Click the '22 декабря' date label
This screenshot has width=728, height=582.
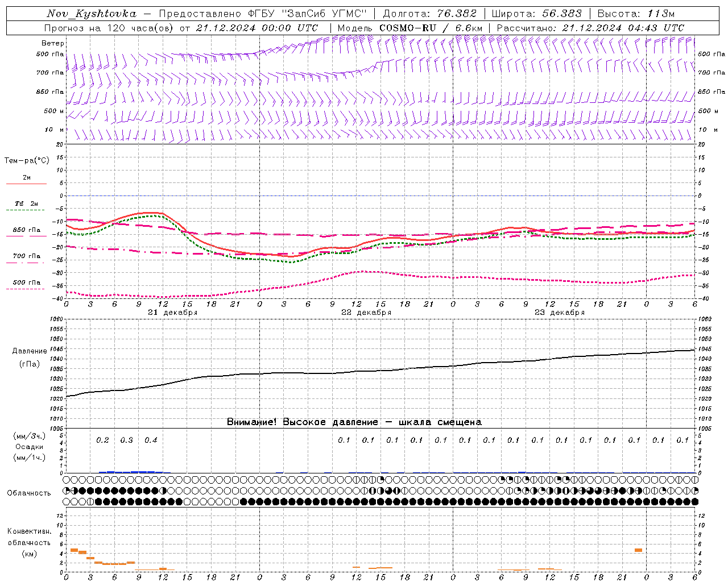pyautogui.click(x=366, y=313)
